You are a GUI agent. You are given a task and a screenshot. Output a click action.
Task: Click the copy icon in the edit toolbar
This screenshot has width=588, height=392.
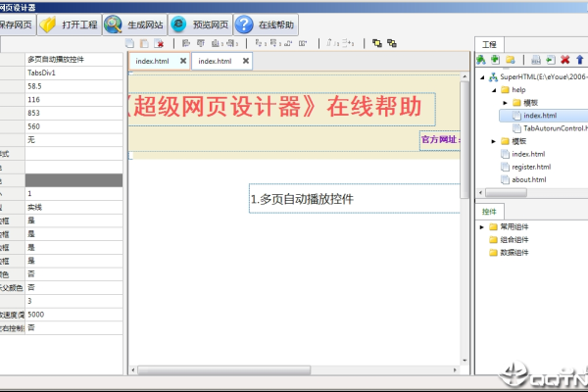tap(130, 43)
